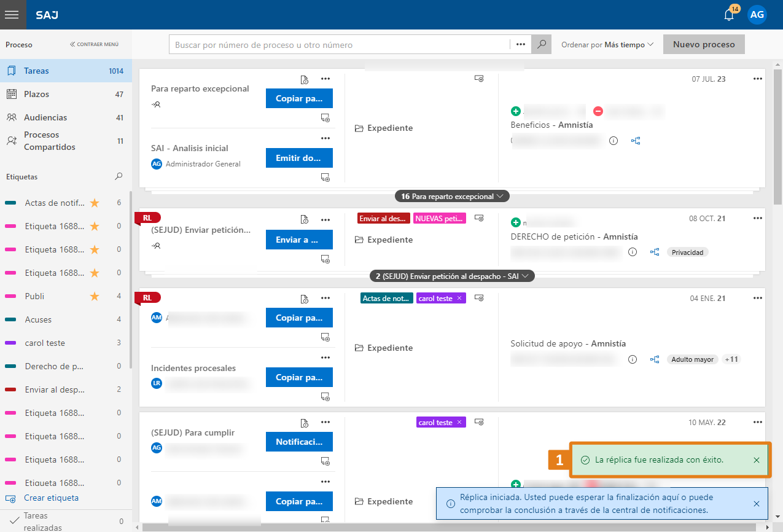Click the Adulto mayor tag
This screenshot has width=783, height=532.
click(692, 359)
